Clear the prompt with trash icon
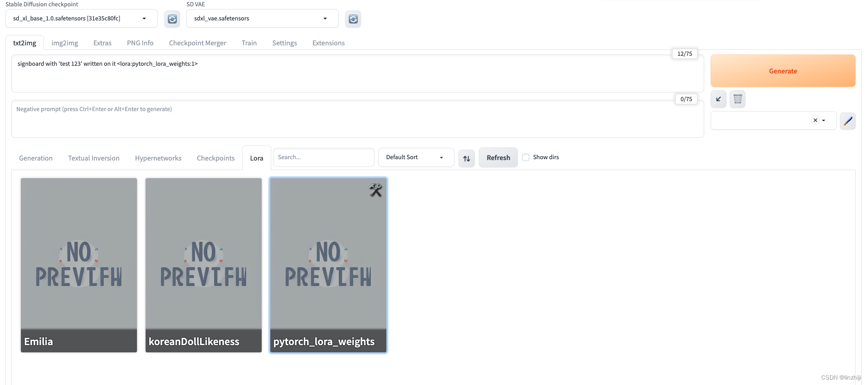 coord(737,99)
